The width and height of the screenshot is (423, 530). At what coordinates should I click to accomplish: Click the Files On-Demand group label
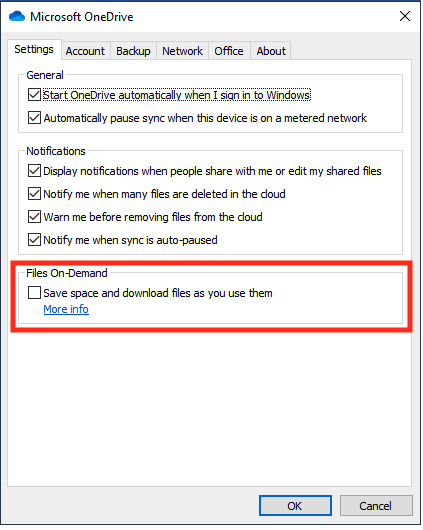point(67,273)
